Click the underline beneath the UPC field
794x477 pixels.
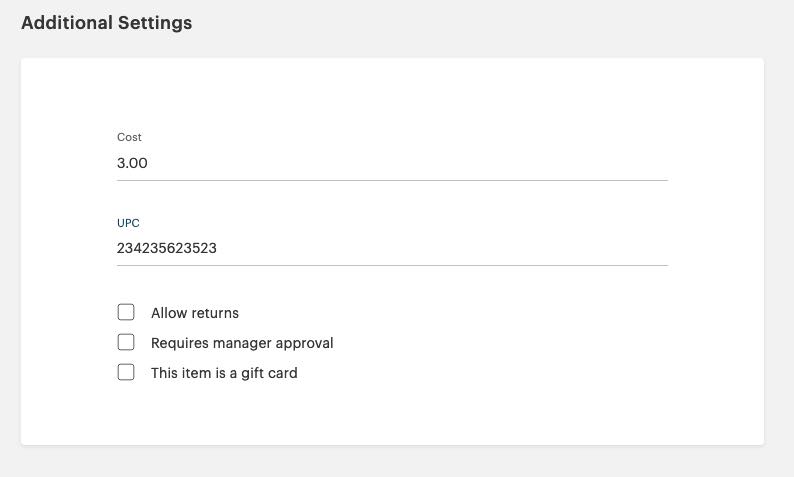[392, 265]
